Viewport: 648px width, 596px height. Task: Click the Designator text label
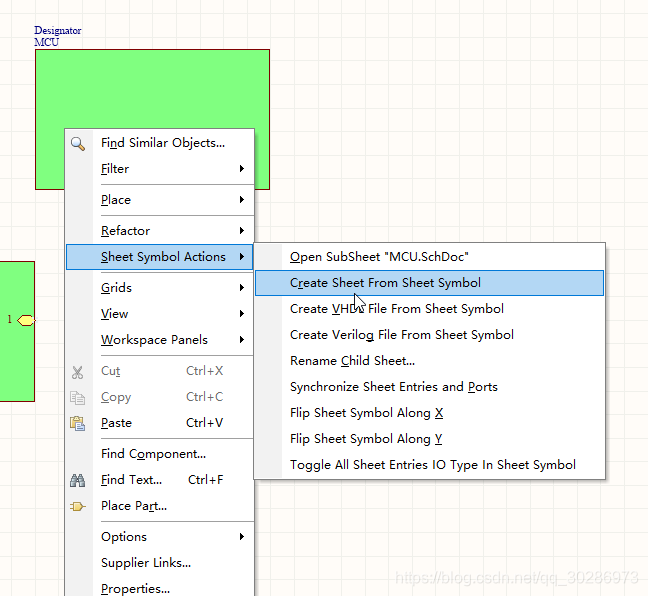[57, 31]
